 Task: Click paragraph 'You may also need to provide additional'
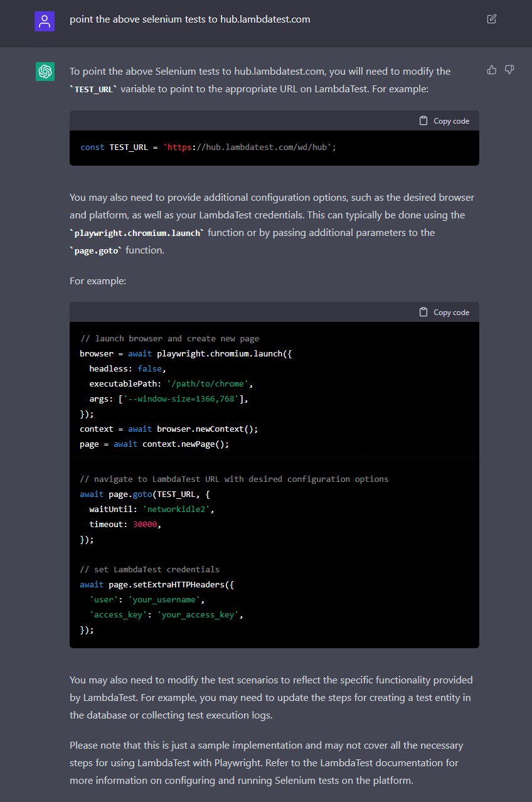272,224
